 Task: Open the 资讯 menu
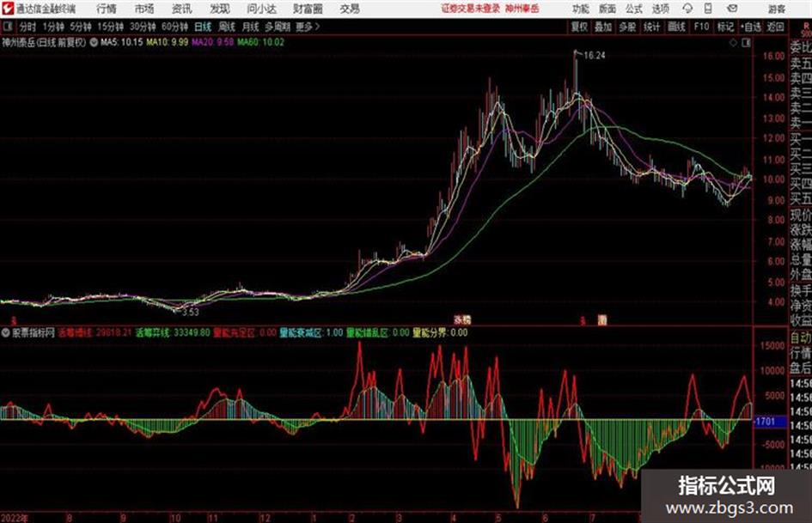pyautogui.click(x=181, y=9)
